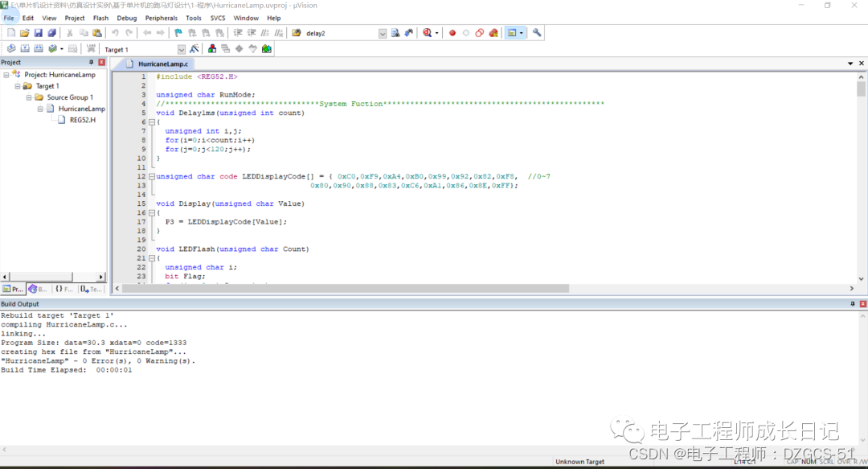868x469 pixels.
Task: Open the File menu
Action: (x=9, y=18)
